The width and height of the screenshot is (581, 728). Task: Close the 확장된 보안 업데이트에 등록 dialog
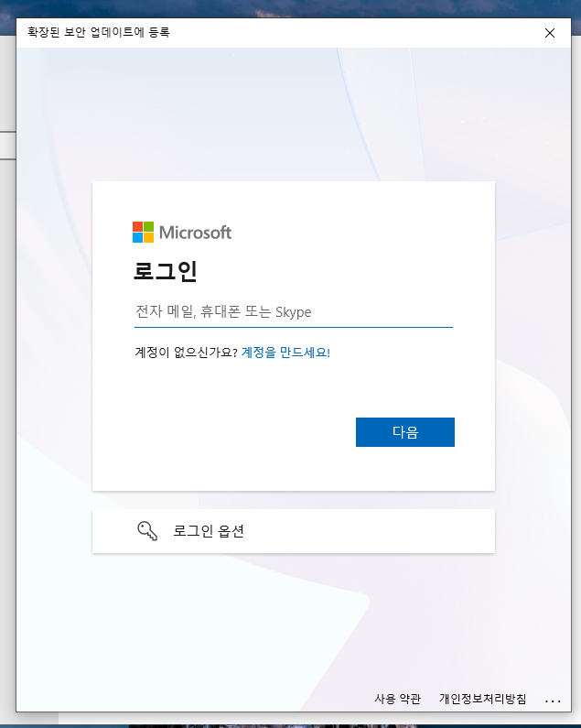549,33
